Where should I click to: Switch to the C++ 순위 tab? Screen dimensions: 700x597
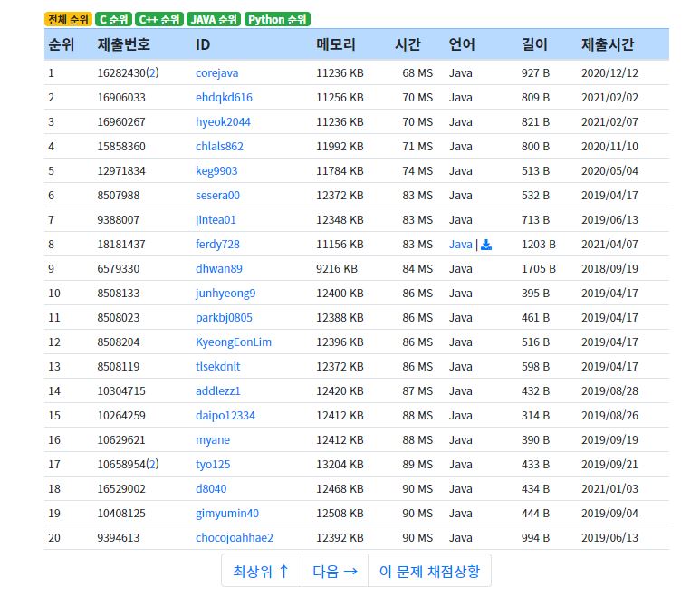(159, 20)
